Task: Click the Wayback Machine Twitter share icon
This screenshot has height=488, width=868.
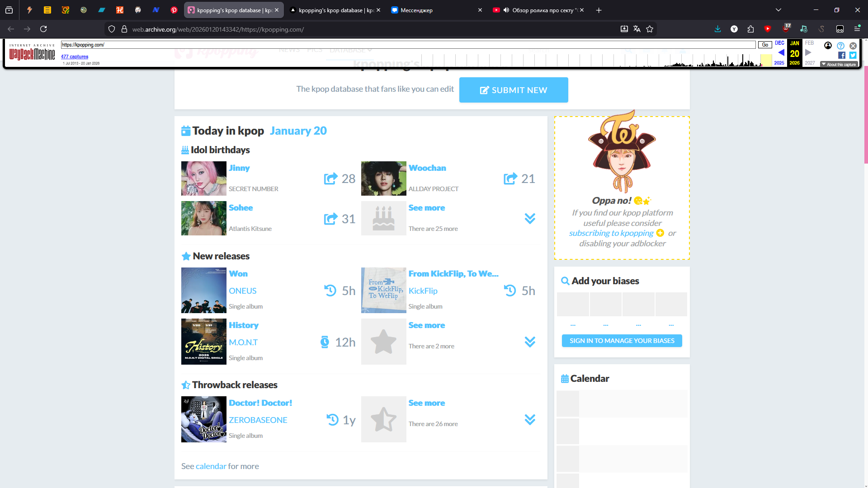Action: [853, 55]
